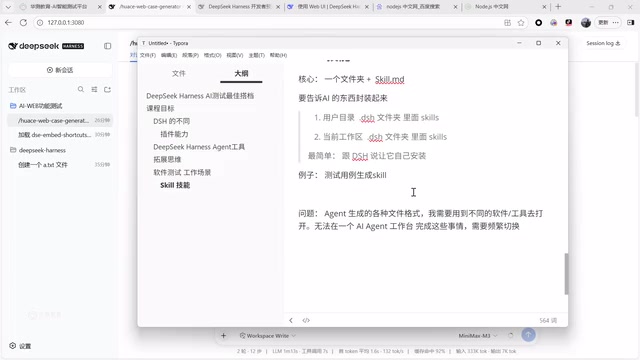Image resolution: width=640 pixels, height=360 pixels.
Task: Collapse Typora sidebar with back arrow
Action: 291,320
